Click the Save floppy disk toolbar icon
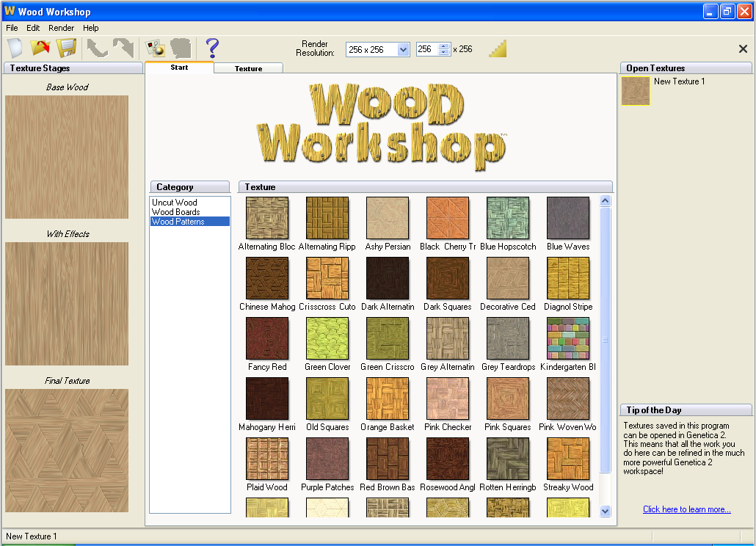756x546 pixels. [67, 48]
